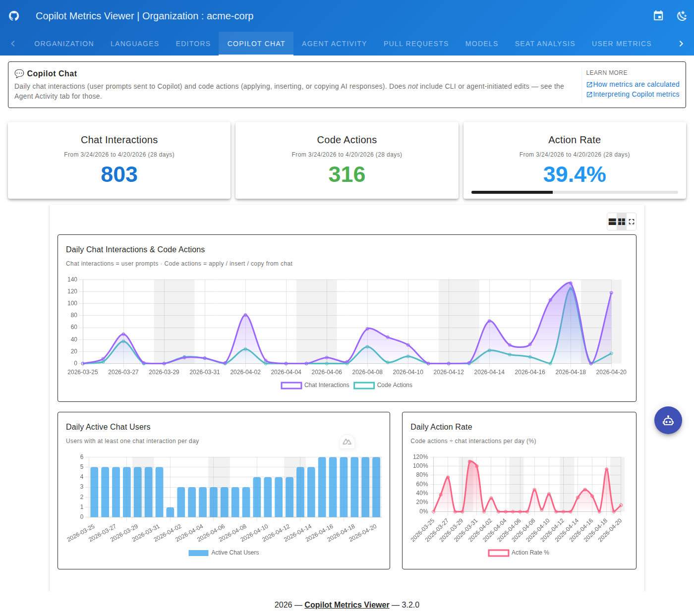Click the chart icon above Active Chat Users
Image resolution: width=694 pixels, height=616 pixels.
point(347,442)
